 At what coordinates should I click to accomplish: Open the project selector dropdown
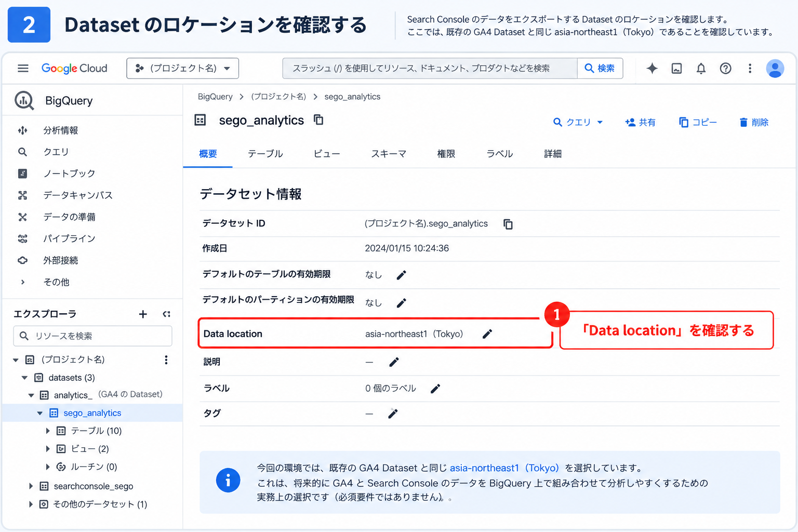tap(182, 68)
